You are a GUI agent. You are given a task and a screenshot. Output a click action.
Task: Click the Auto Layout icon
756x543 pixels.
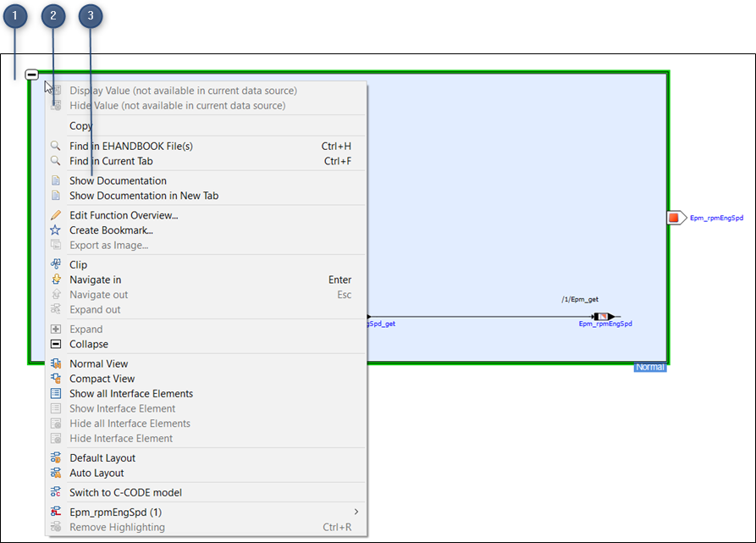pyautogui.click(x=56, y=473)
